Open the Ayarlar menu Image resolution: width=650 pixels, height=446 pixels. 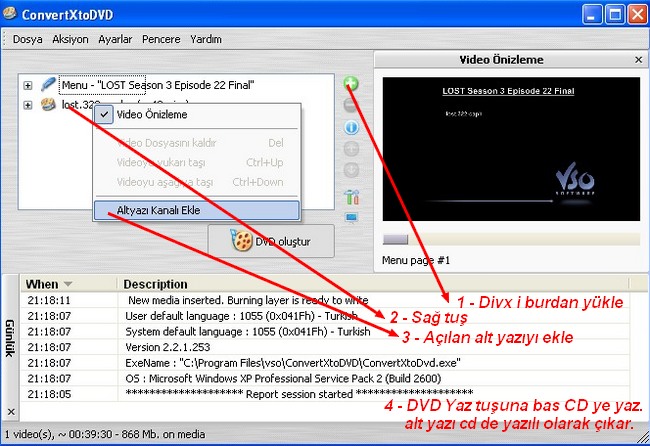point(115,39)
